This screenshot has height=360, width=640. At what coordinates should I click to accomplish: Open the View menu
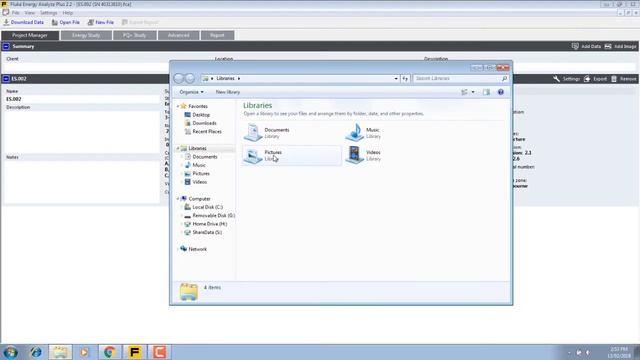(x=29, y=13)
